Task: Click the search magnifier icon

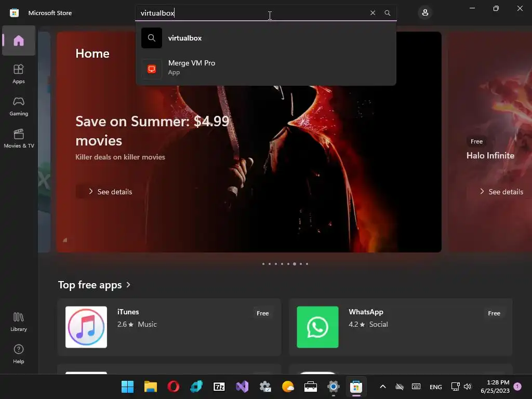Action: 387,13
